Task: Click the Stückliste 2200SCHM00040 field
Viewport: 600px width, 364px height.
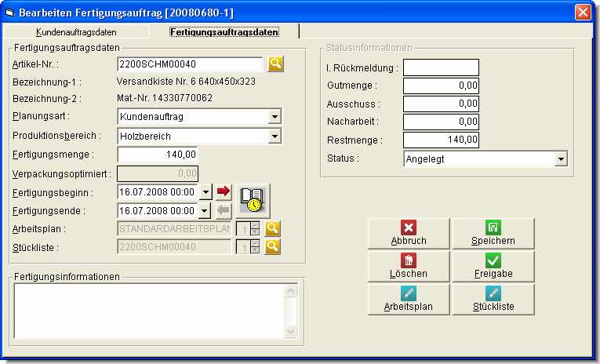Action: coord(174,247)
